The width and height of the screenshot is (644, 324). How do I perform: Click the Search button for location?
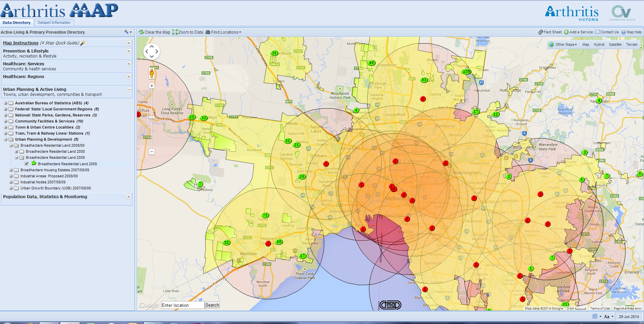coord(212,305)
